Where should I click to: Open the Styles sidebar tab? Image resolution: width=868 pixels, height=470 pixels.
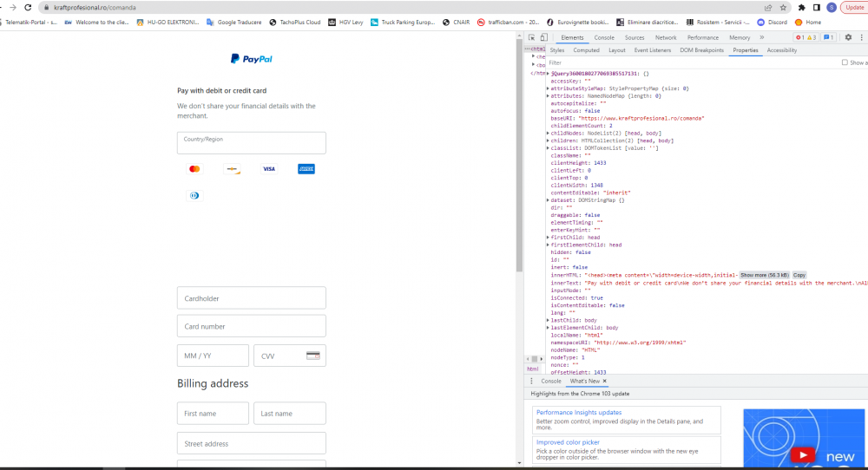point(557,50)
